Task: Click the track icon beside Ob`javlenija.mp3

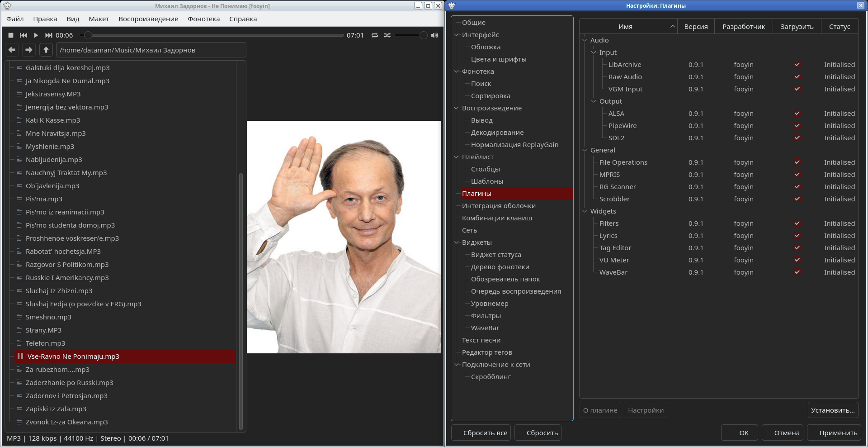Action: coord(19,186)
